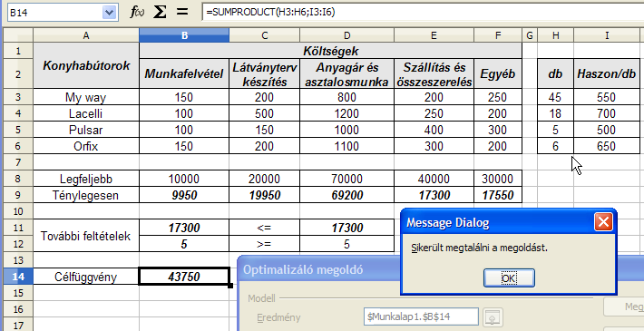
Task: Click OK in the Message Dialog
Action: click(x=509, y=278)
